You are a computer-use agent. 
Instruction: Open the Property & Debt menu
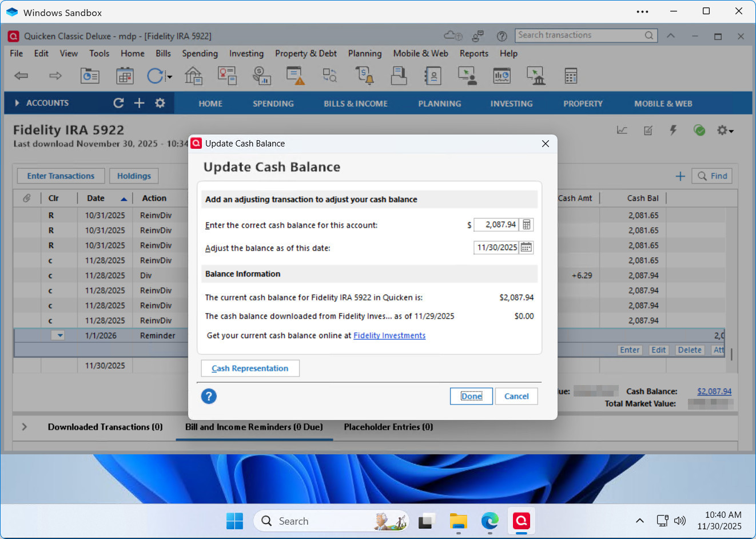point(306,53)
